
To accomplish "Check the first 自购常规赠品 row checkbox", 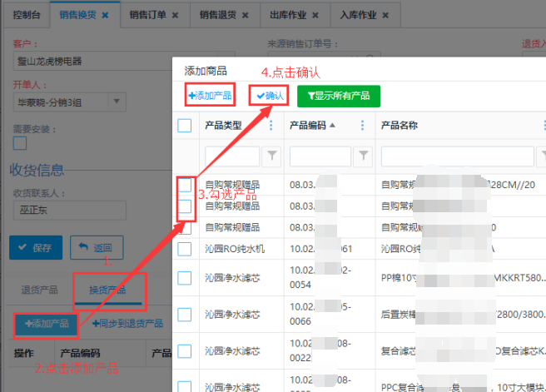I will click(185, 186).
